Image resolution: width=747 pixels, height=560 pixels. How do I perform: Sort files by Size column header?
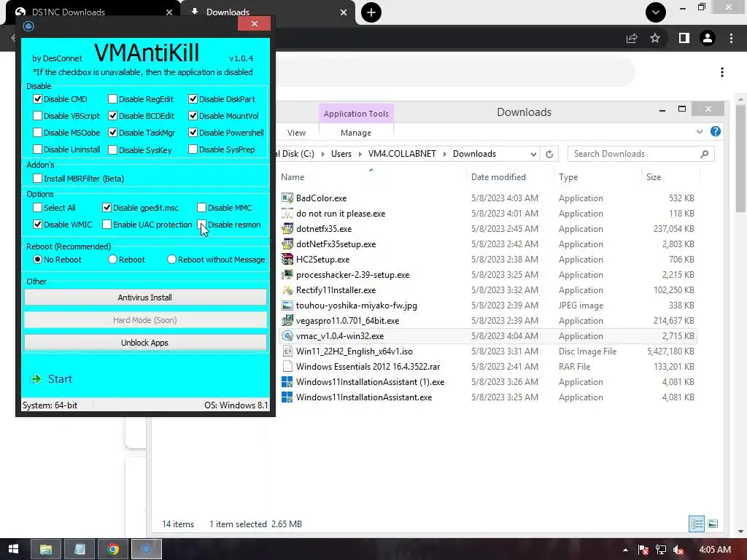[653, 177]
